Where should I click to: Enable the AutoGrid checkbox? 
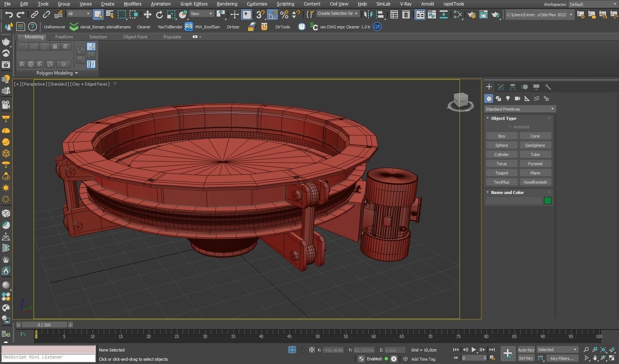pyautogui.click(x=509, y=127)
